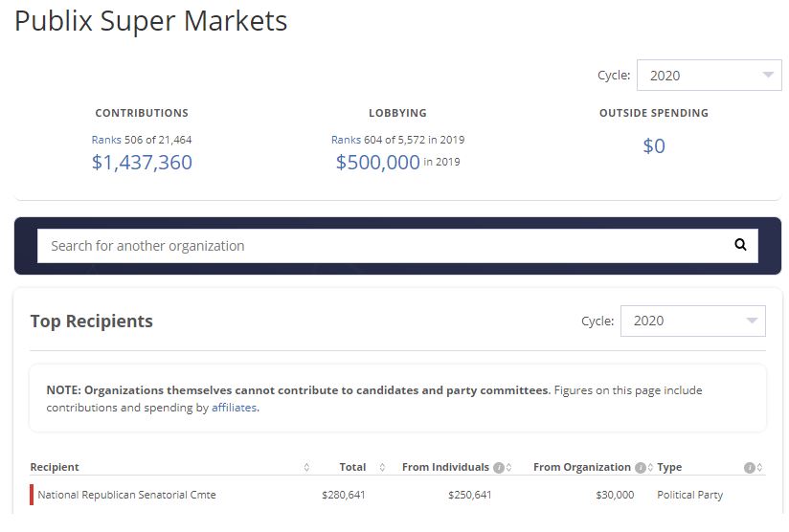
Task: Open Top Recipients Cycle dropdown
Action: click(693, 321)
